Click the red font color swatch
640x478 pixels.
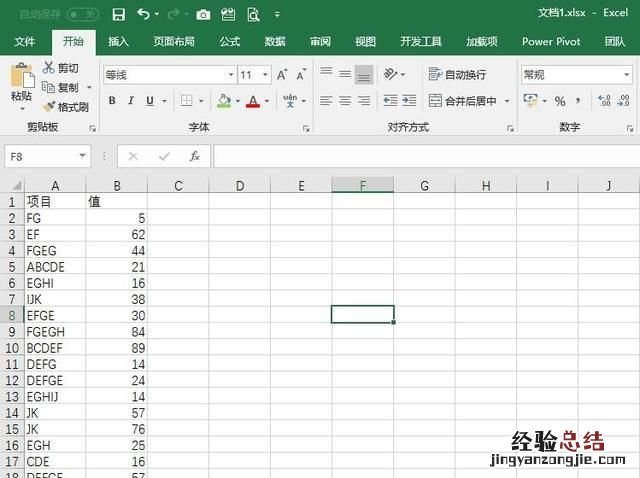point(252,101)
